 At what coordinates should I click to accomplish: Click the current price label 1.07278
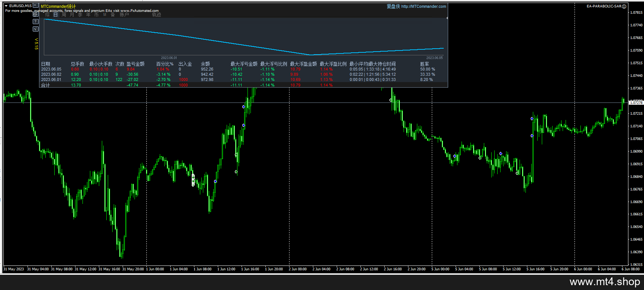tap(636, 102)
